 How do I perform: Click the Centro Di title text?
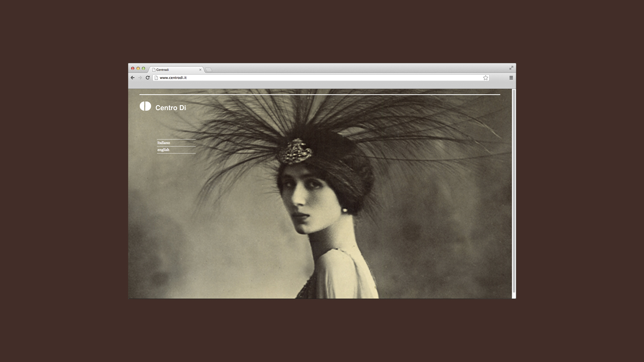pyautogui.click(x=170, y=108)
